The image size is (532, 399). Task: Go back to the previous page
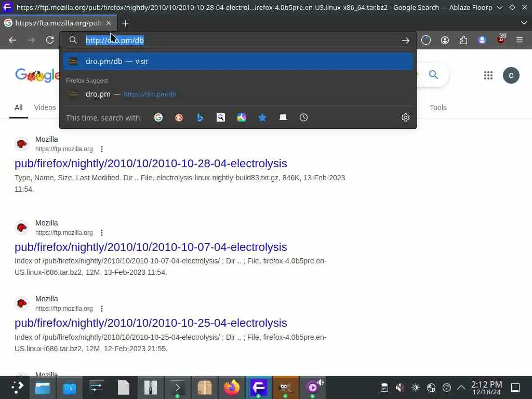(12, 41)
